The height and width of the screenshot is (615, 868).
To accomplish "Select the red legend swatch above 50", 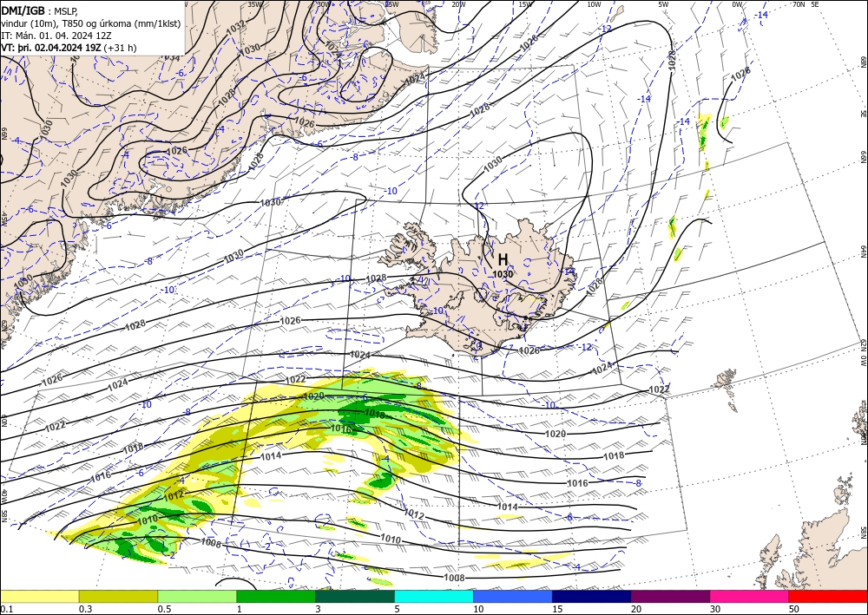I will pos(828,596).
